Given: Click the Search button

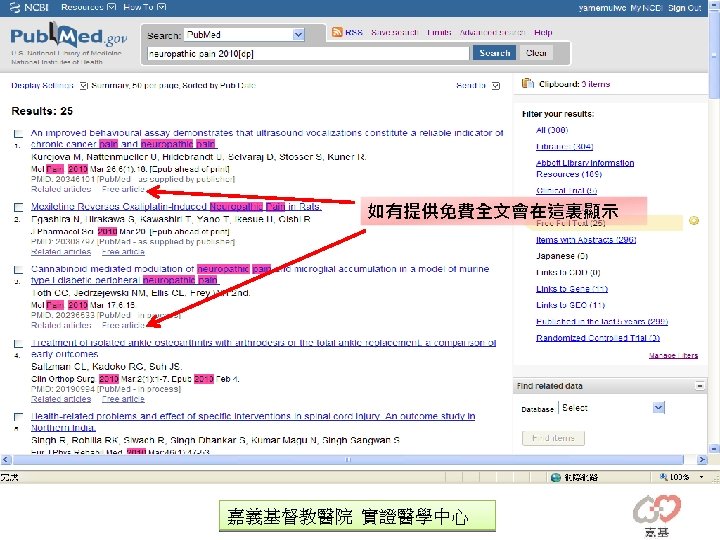Looking at the screenshot, I should tap(495, 53).
